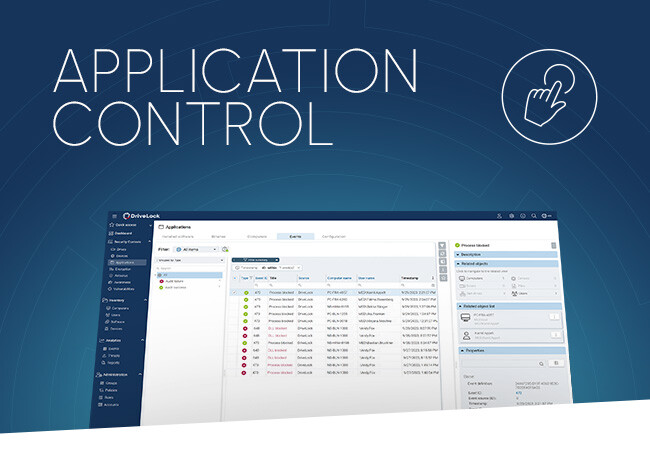
Task: Open the options button on the computer object card
Action: click(553, 317)
